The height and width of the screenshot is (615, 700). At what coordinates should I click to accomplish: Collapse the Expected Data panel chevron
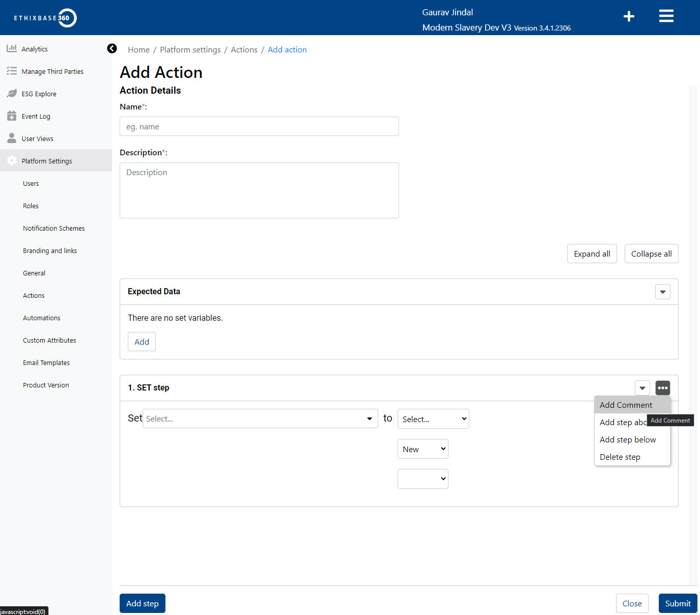tap(662, 292)
